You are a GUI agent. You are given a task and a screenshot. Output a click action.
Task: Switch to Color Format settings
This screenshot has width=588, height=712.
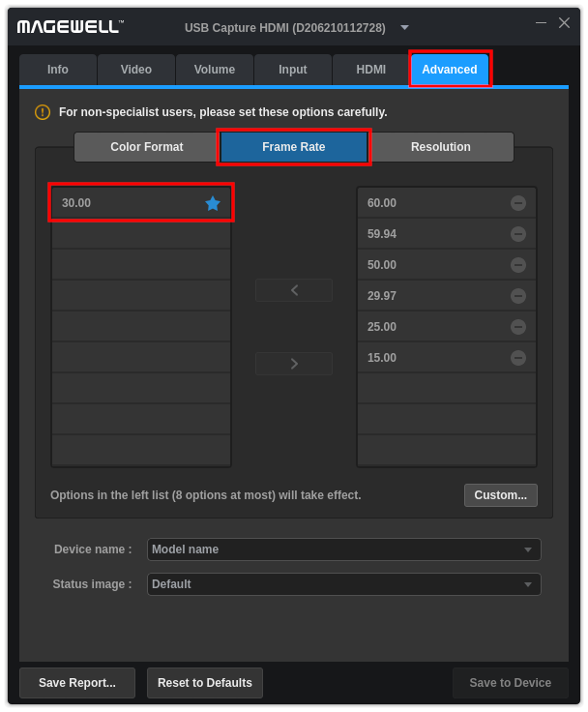(147, 147)
